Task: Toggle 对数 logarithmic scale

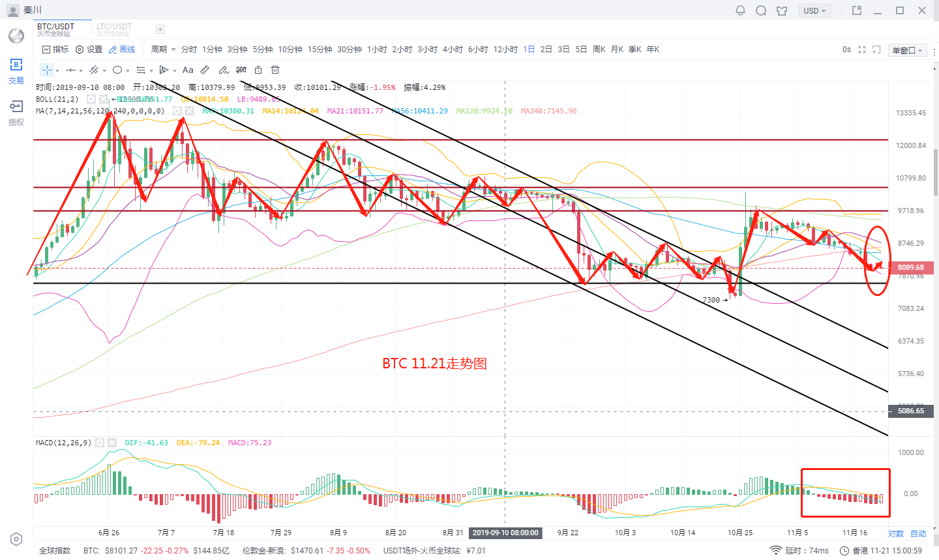Action: [x=896, y=533]
